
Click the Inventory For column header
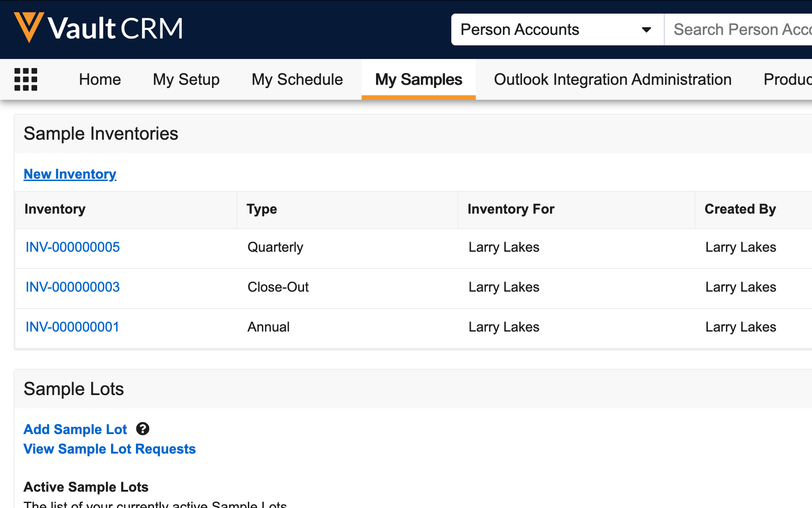(x=511, y=209)
